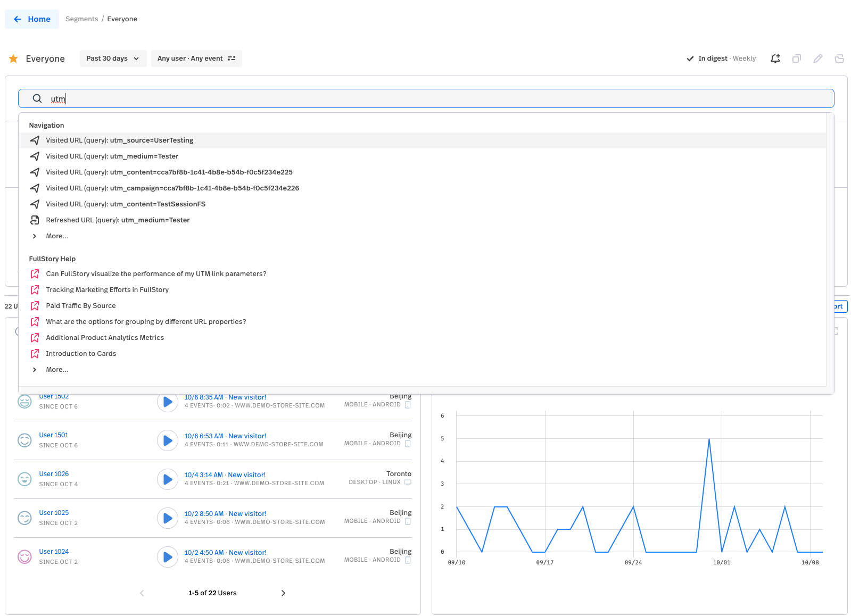851x616 pixels.
Task: Select utm_content=cca7bf8b visited URL suggestion
Action: point(422,172)
